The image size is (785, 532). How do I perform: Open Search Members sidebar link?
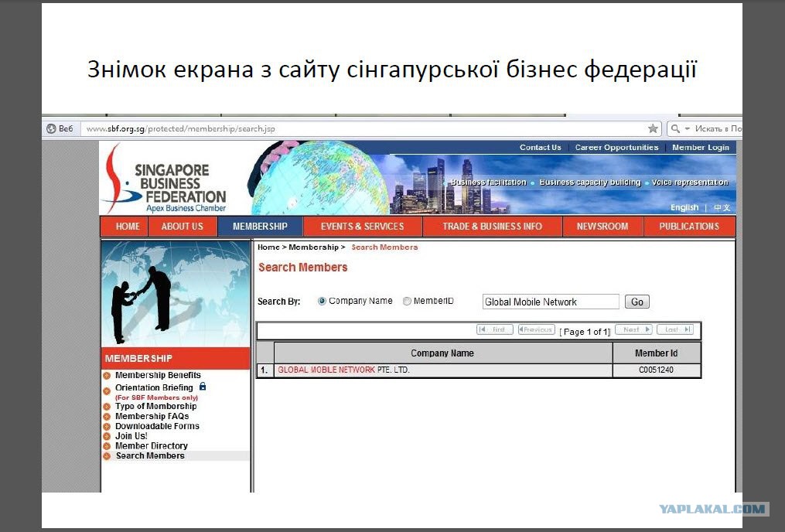click(x=150, y=455)
